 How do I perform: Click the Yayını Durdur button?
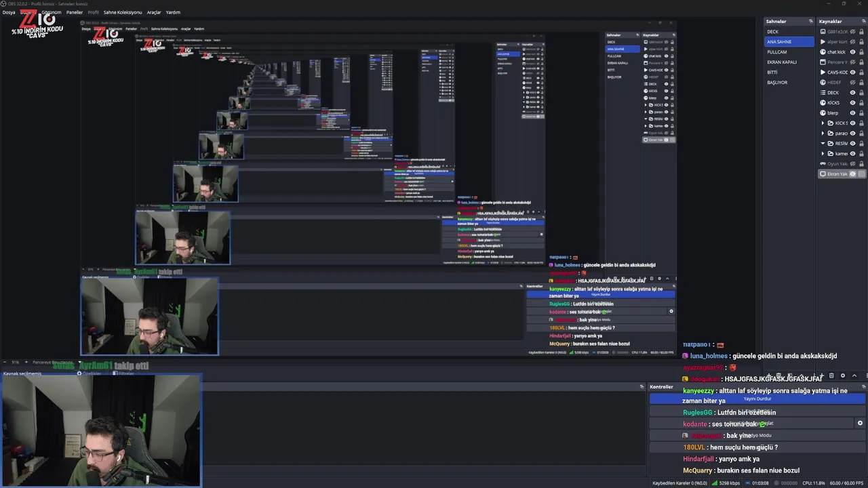coord(757,399)
